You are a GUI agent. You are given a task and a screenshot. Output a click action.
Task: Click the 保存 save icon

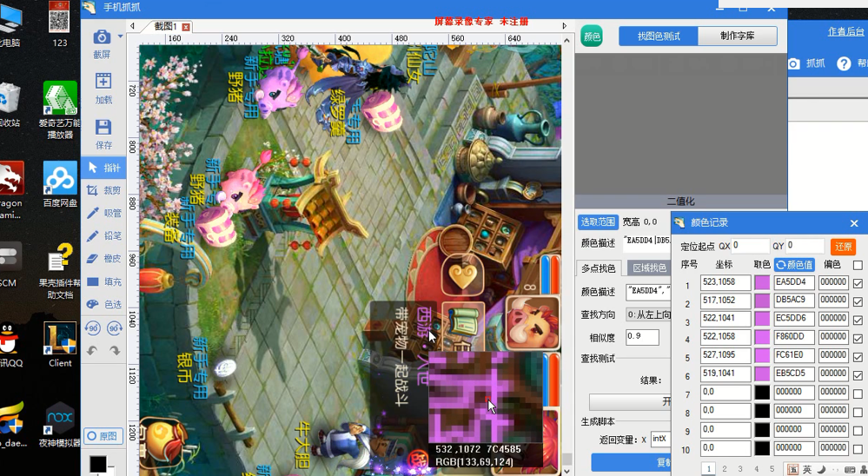coord(103,128)
